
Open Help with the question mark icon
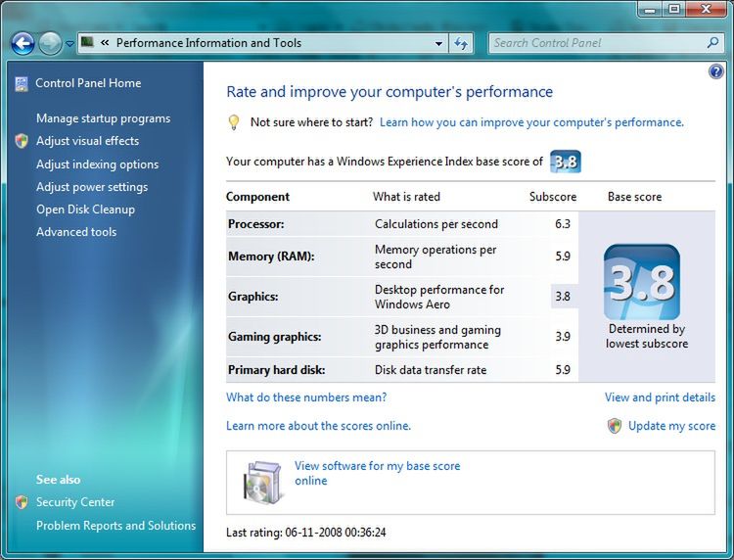click(715, 71)
